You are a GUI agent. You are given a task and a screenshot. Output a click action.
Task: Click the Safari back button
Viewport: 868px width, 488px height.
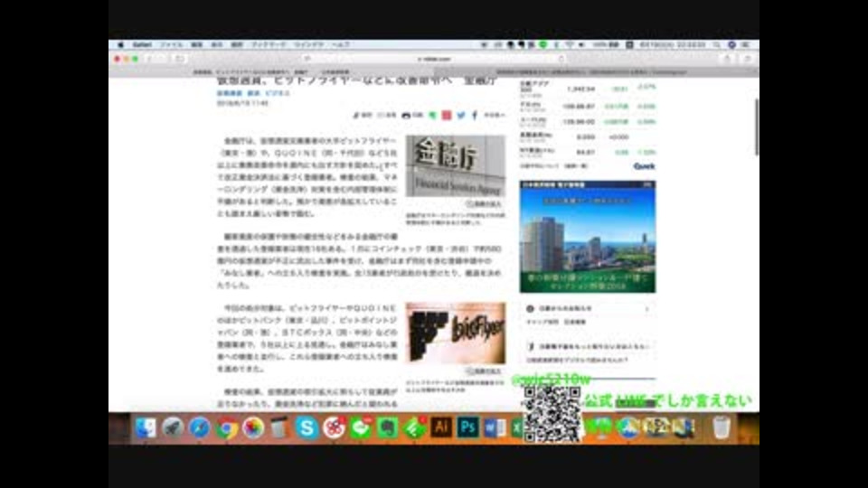149,59
